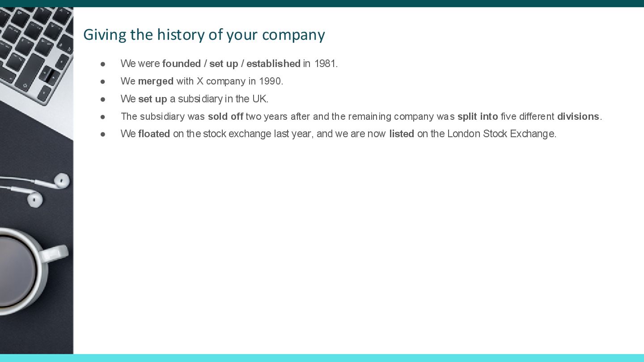Click the bold phrase 'split into'
This screenshot has width=644, height=362.
478,117
